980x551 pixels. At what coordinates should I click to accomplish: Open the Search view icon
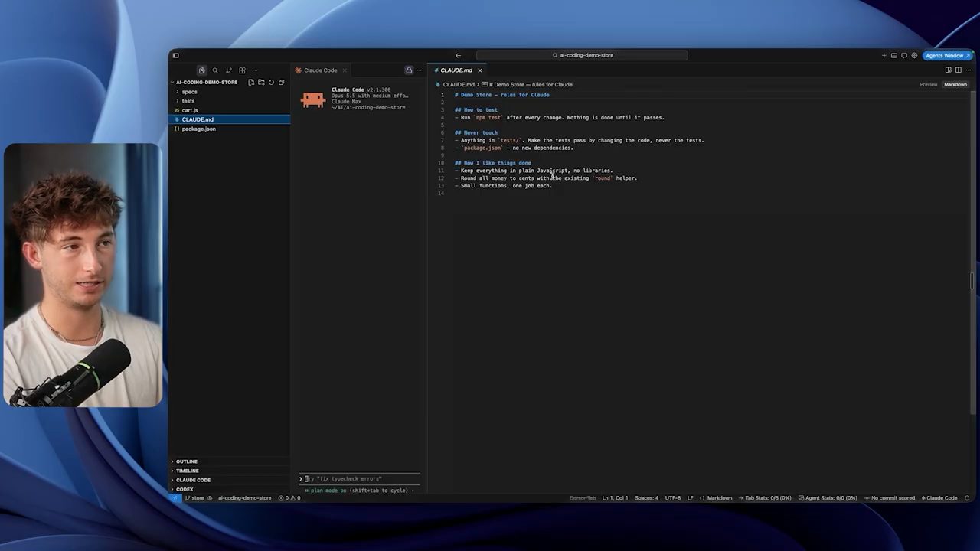pyautogui.click(x=215, y=70)
